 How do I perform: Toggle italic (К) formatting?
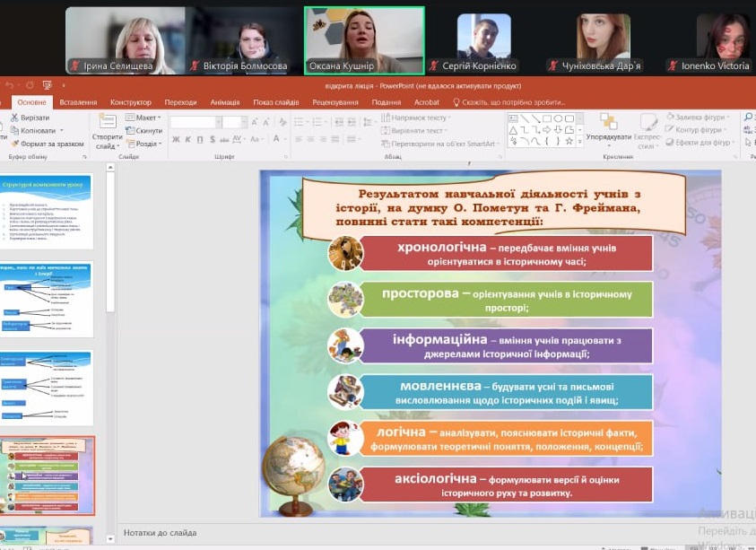188,139
